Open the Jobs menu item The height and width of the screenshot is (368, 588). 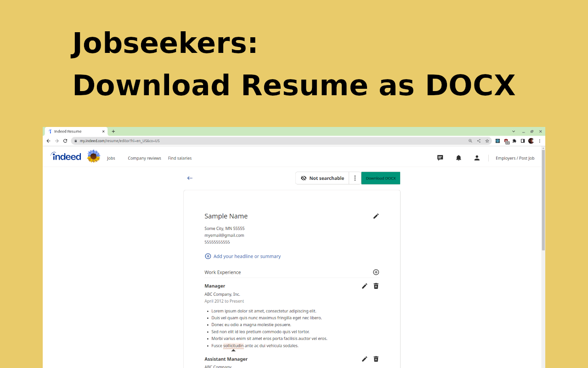111,158
